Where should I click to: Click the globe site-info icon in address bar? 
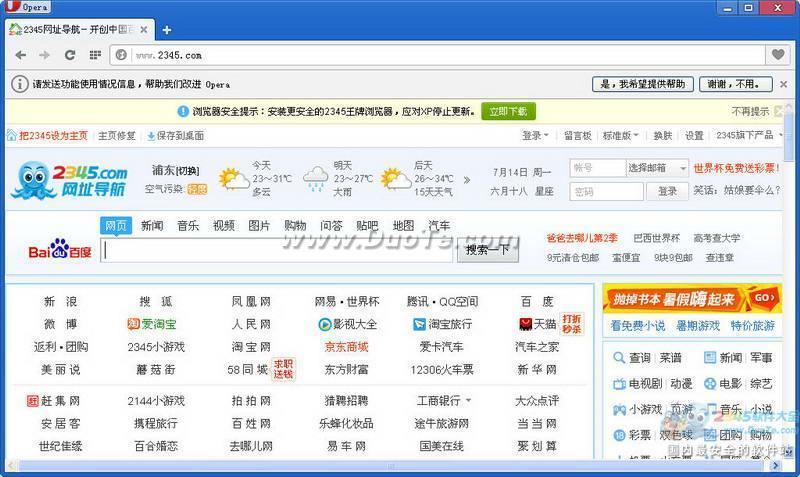click(121, 55)
